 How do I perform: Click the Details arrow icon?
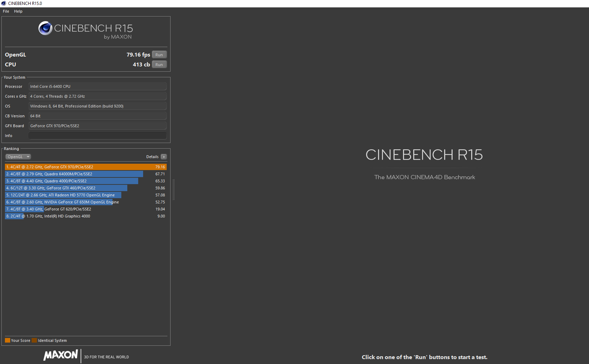[164, 157]
